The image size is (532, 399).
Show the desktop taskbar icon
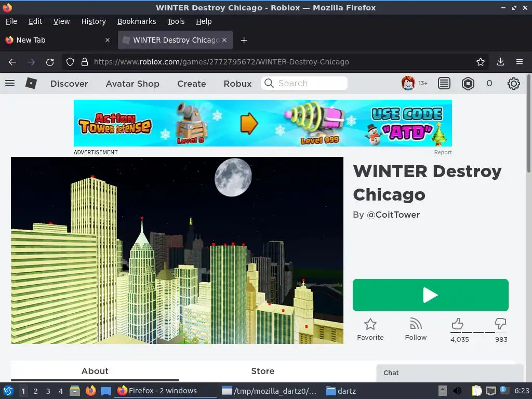(x=106, y=391)
